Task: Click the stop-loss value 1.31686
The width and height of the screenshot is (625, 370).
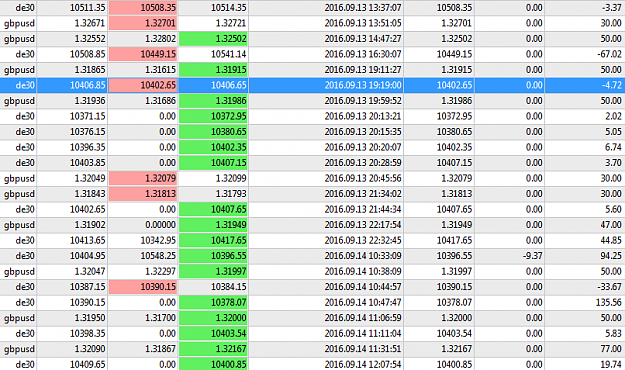Action: coord(161,100)
